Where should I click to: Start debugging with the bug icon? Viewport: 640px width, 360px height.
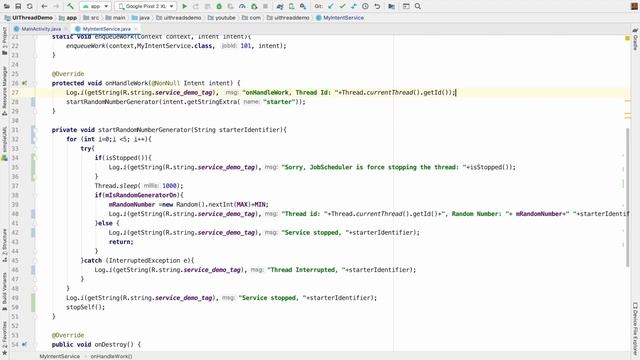tap(219, 7)
